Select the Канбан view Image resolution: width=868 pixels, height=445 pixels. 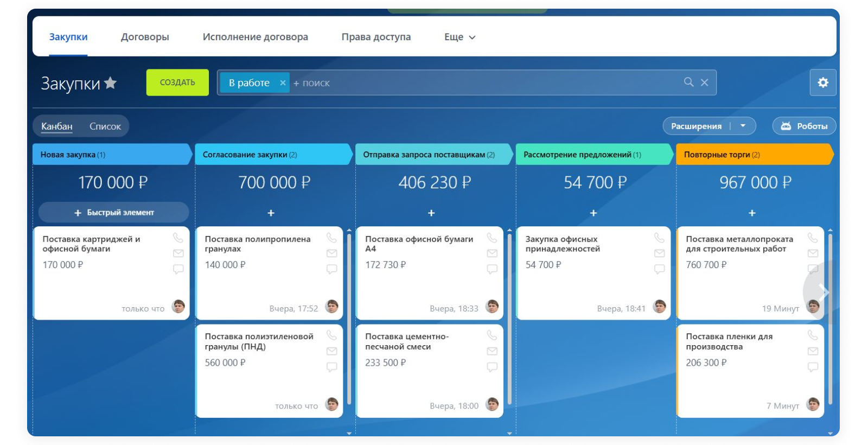56,126
